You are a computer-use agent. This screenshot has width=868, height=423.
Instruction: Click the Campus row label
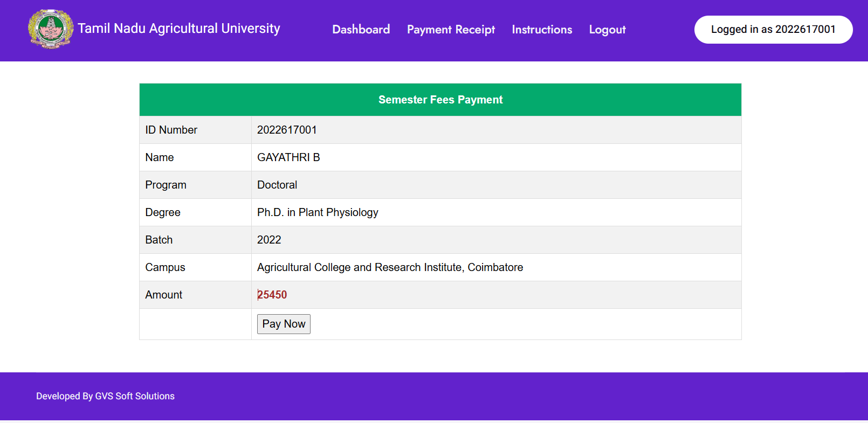(165, 267)
